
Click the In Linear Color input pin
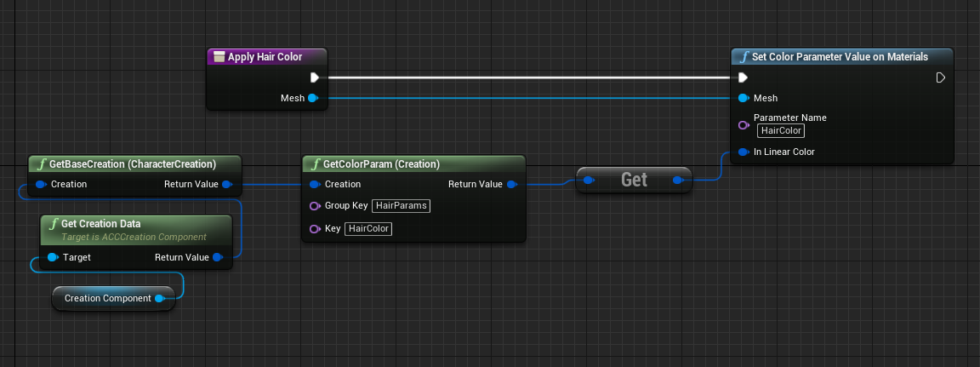click(x=744, y=152)
